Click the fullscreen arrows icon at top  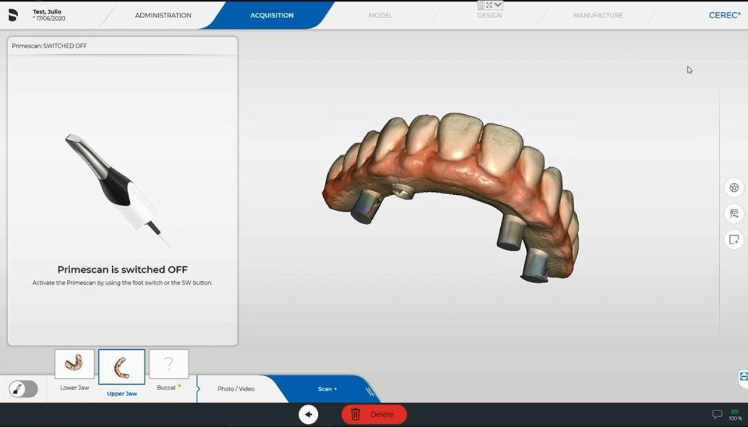[489, 5]
